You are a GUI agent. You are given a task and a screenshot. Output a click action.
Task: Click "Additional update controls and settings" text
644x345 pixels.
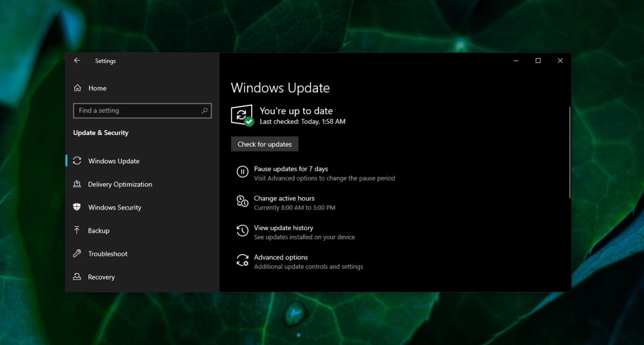[309, 267]
